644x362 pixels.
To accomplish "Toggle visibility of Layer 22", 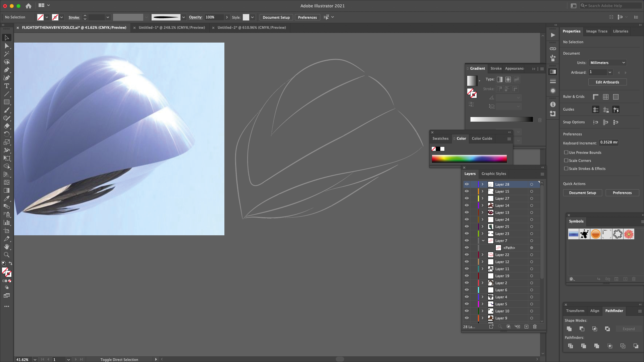I will point(467,255).
